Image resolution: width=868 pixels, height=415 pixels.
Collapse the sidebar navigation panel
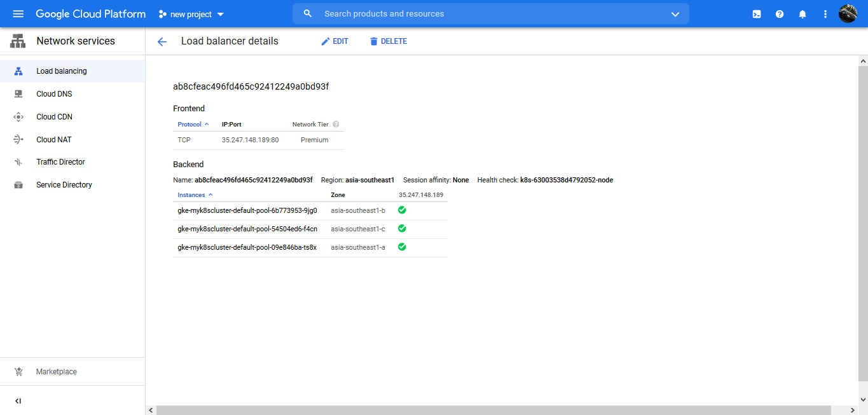18,401
